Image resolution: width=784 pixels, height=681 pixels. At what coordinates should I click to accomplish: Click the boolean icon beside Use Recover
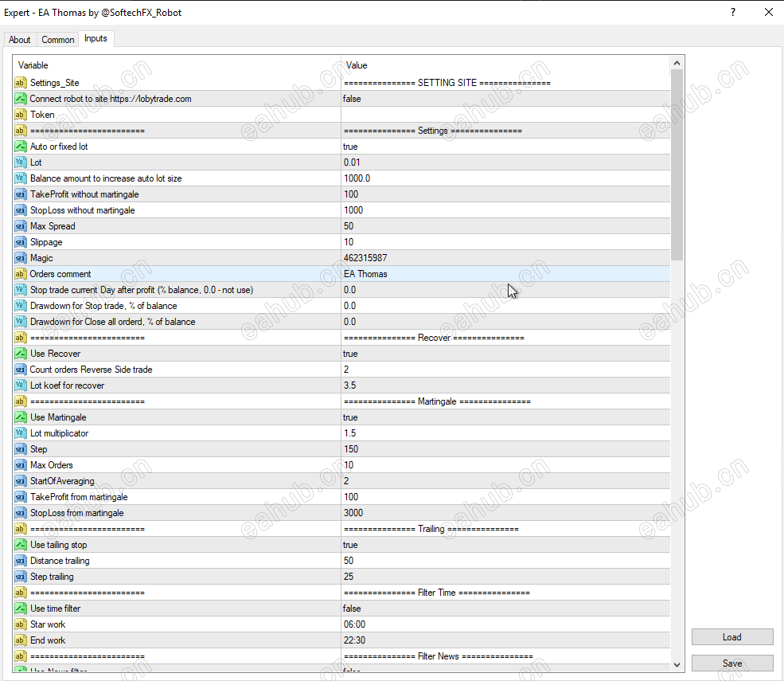pyautogui.click(x=21, y=354)
